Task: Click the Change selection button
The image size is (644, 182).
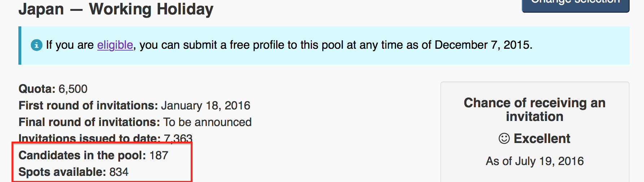Action: [x=575, y=4]
